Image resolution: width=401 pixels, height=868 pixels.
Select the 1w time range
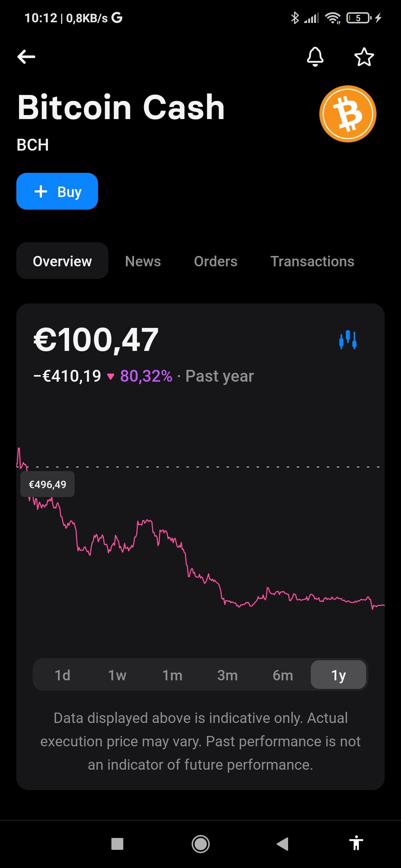coord(117,675)
